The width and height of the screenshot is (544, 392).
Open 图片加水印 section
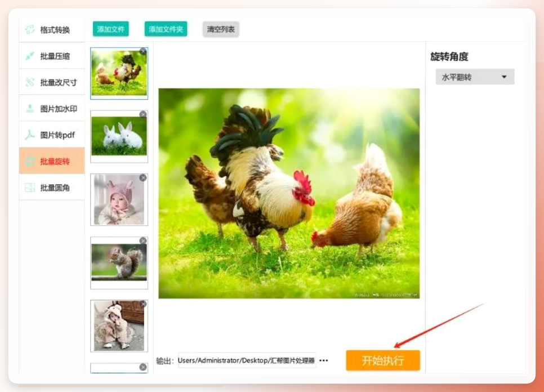(x=52, y=109)
